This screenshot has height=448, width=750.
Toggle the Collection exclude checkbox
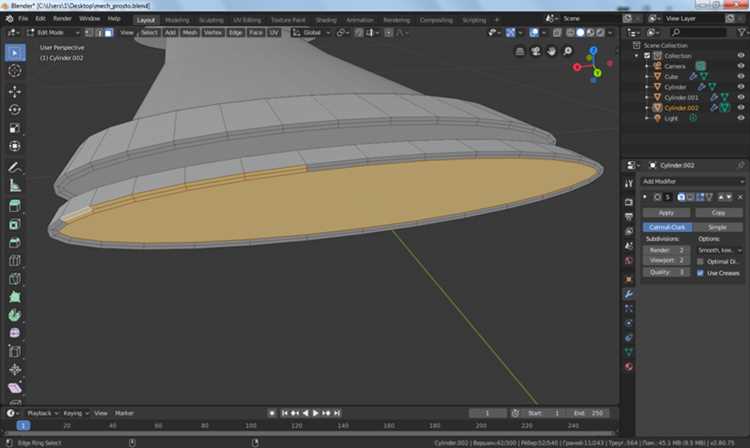click(x=647, y=55)
